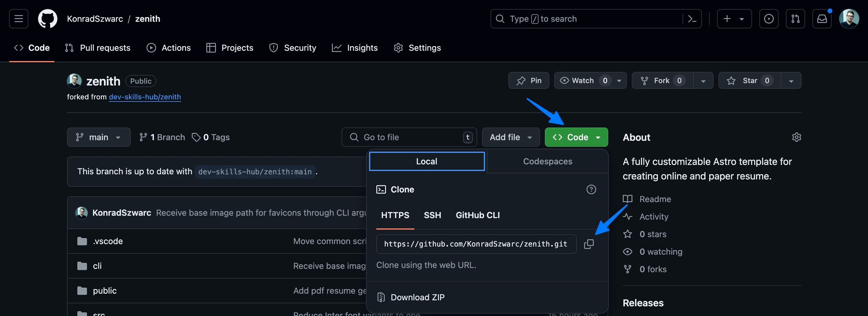Viewport: 868px width, 316px height.
Task: Select the Local tab in clone popup
Action: 427,161
